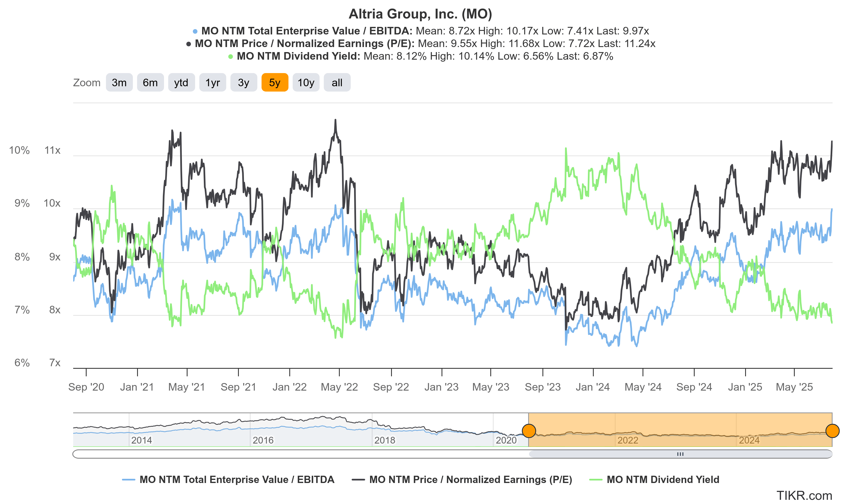Select the 10y zoom preset
Screen dimensions: 841x504
coord(306,82)
